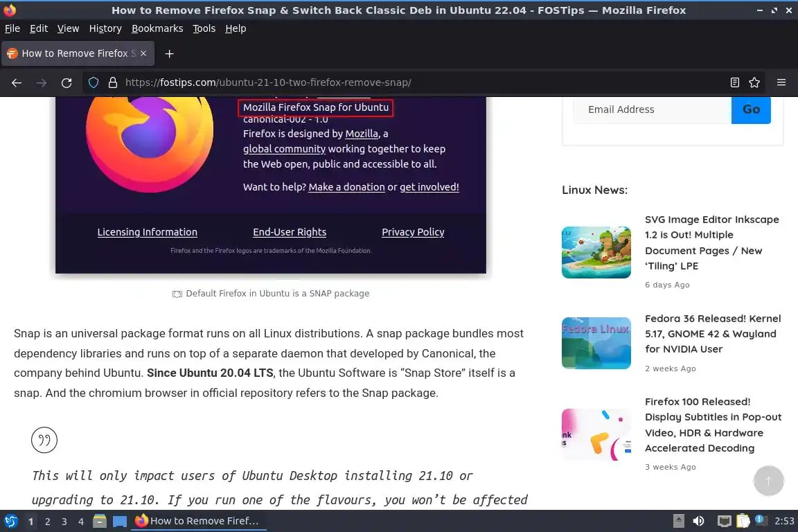Viewport: 798px width, 532px height.
Task: Open the File menu
Action: click(x=12, y=28)
